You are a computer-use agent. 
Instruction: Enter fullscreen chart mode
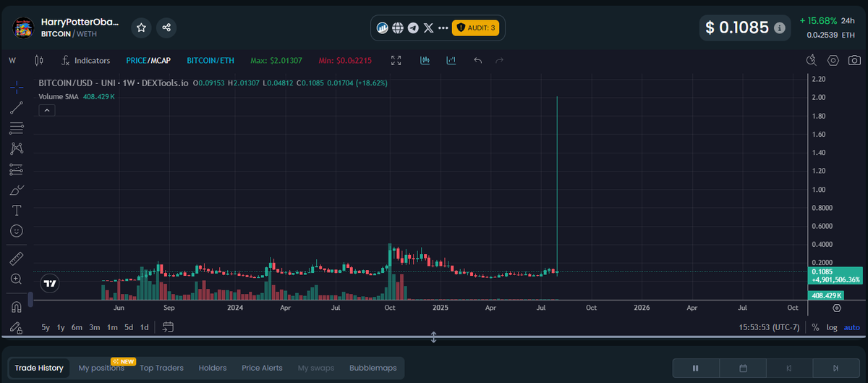[x=396, y=61]
